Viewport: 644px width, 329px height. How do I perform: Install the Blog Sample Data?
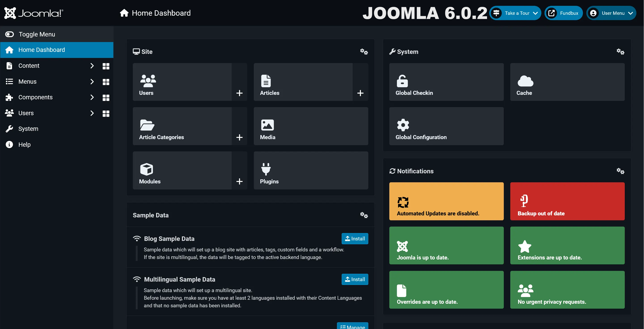coord(354,238)
